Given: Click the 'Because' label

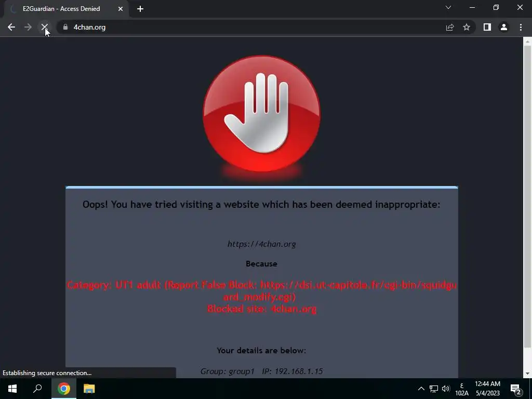Looking at the screenshot, I should click(262, 263).
